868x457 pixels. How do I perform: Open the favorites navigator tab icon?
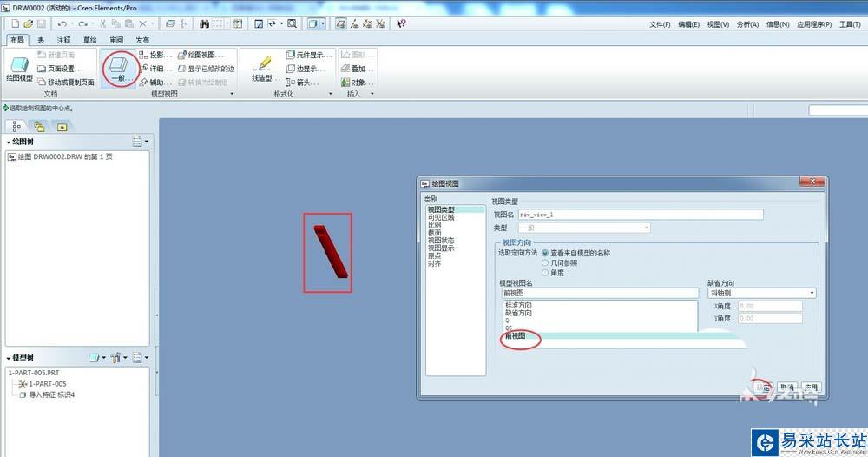point(62,126)
